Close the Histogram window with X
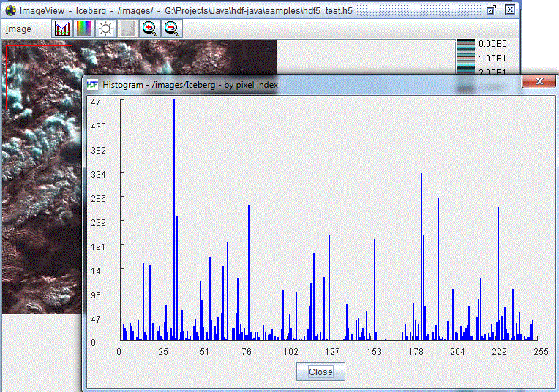Image resolution: width=559 pixels, height=392 pixels. 539,81
